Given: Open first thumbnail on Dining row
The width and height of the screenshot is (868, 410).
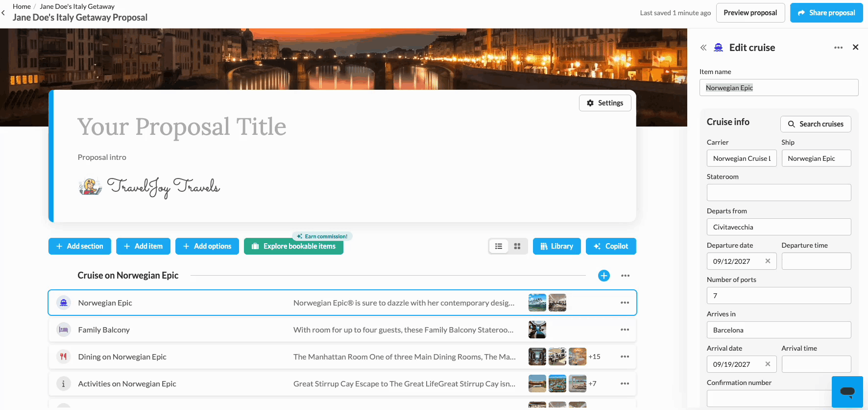Looking at the screenshot, I should pos(537,357).
